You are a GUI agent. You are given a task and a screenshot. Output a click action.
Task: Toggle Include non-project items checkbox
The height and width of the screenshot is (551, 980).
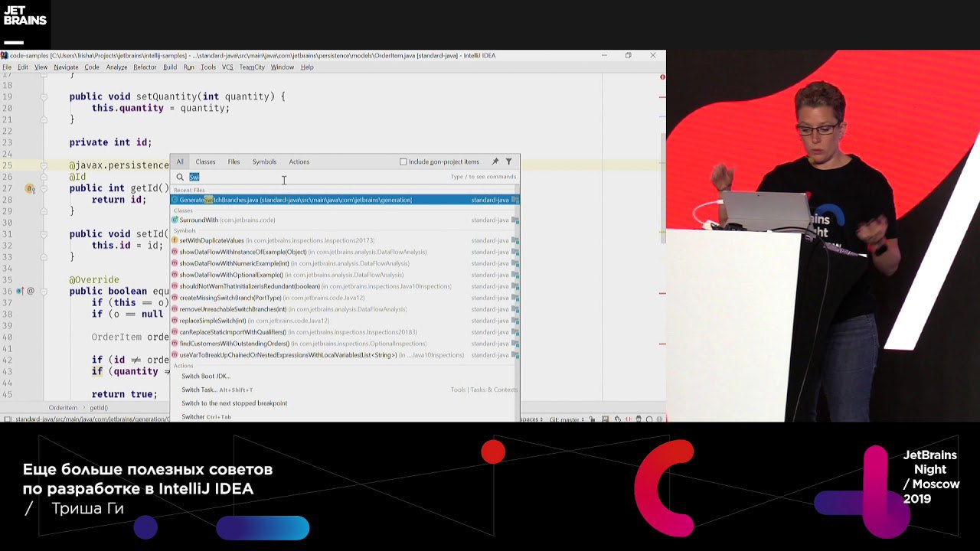403,161
